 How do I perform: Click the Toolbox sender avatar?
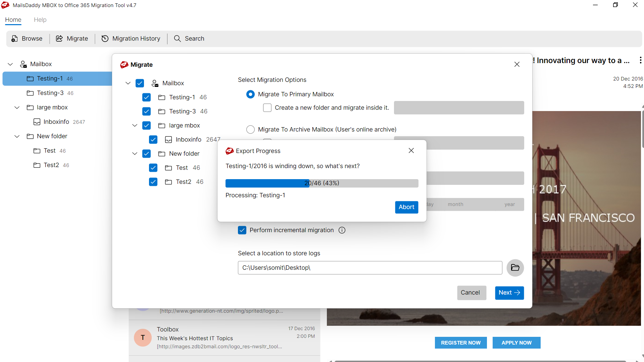click(143, 338)
